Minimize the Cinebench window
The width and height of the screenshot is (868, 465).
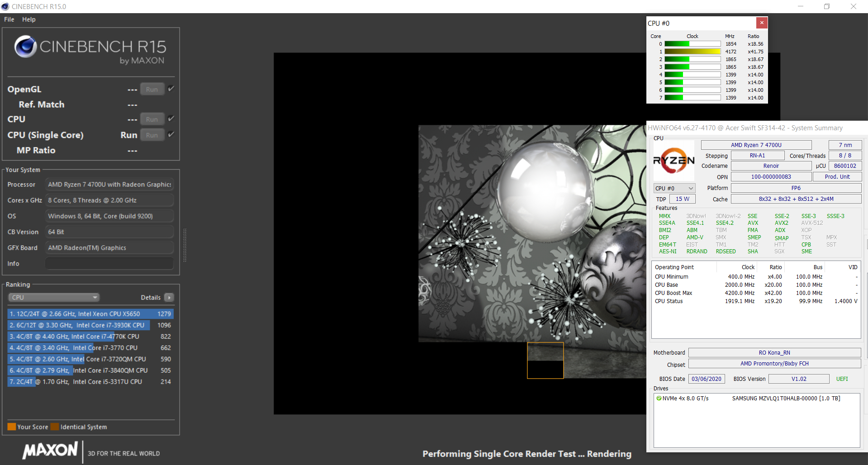pyautogui.click(x=801, y=6)
